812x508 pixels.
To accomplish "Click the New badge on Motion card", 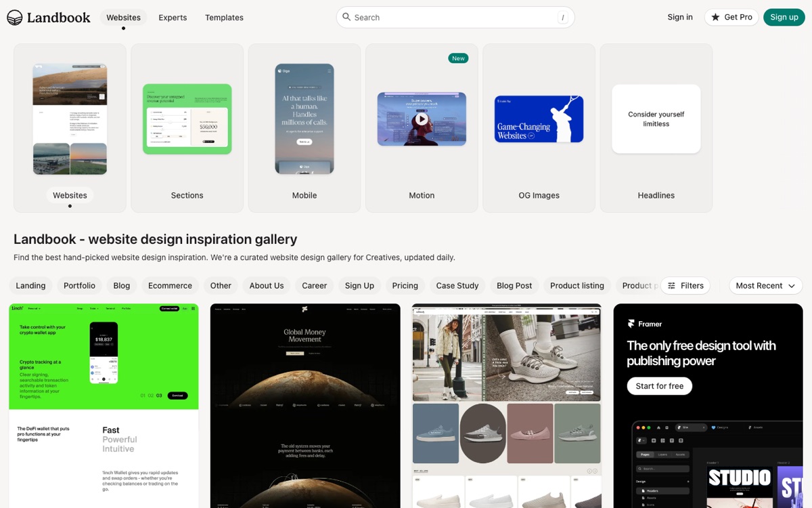I will (x=458, y=58).
